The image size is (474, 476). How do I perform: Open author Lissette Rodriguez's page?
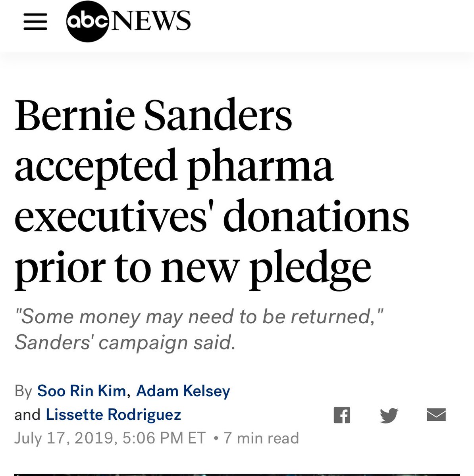point(114,415)
